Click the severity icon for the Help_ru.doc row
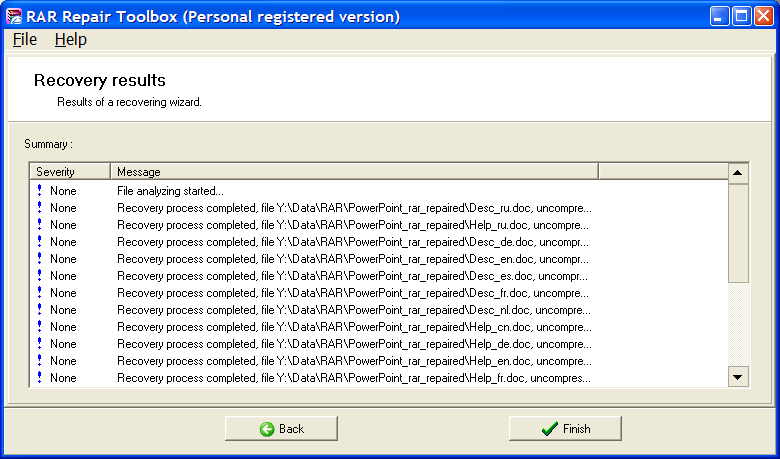This screenshot has height=459, width=780. [39, 224]
